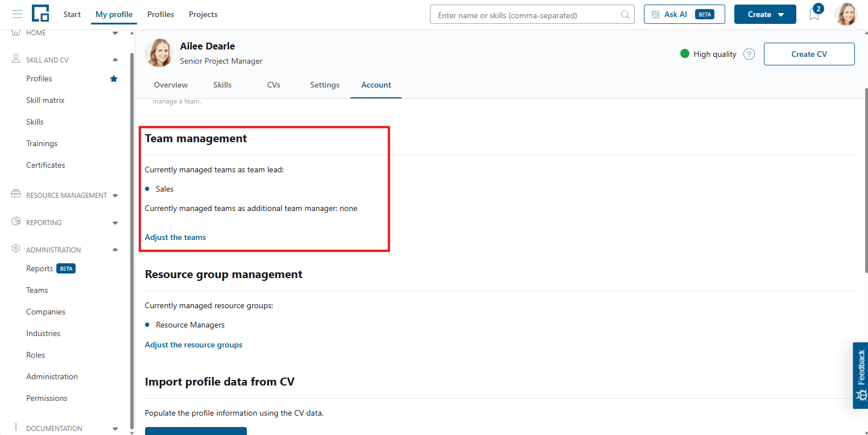This screenshot has width=868, height=435.
Task: Click Adjust the resource groups link
Action: (x=193, y=345)
